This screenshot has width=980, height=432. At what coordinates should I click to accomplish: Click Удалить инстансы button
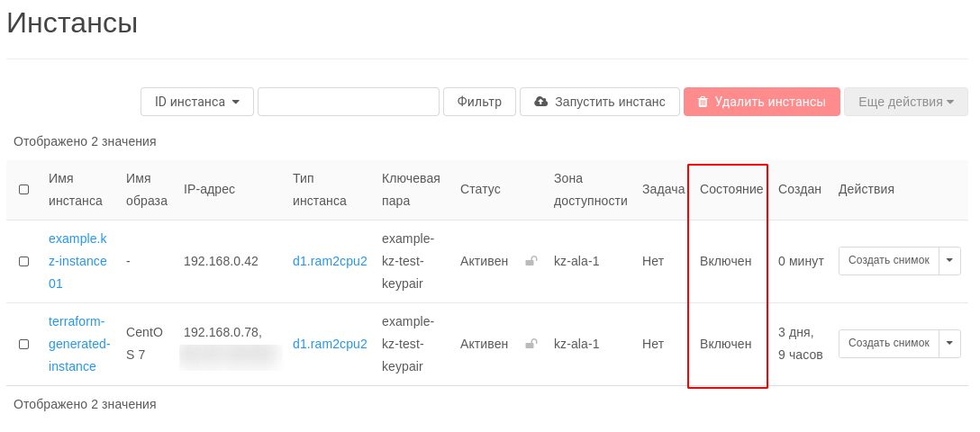click(762, 102)
